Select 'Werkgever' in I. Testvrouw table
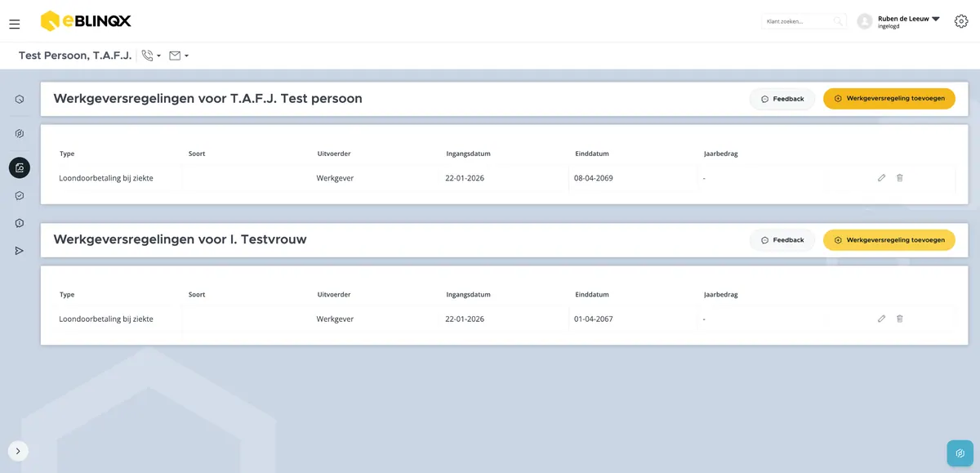The width and height of the screenshot is (980, 473). (335, 319)
